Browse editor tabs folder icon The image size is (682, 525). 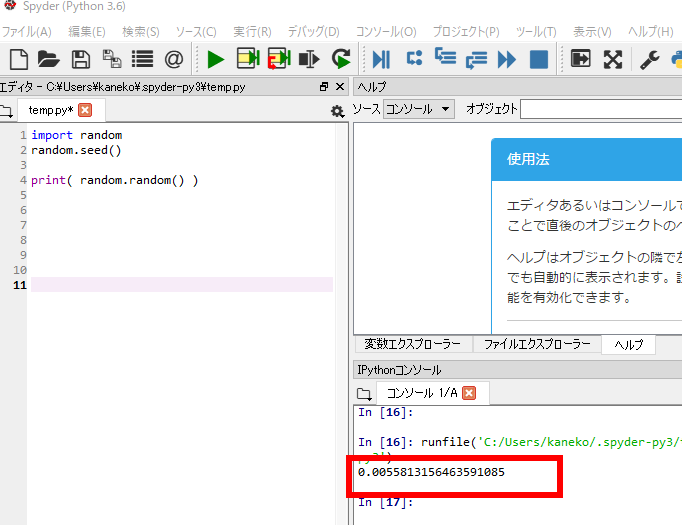pyautogui.click(x=7, y=111)
